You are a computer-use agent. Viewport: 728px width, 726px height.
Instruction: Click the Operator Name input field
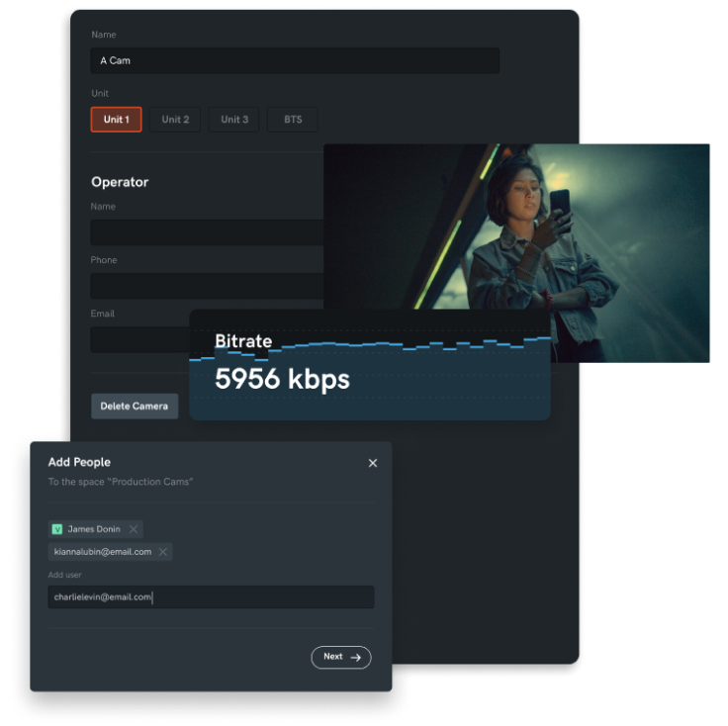coord(206,232)
